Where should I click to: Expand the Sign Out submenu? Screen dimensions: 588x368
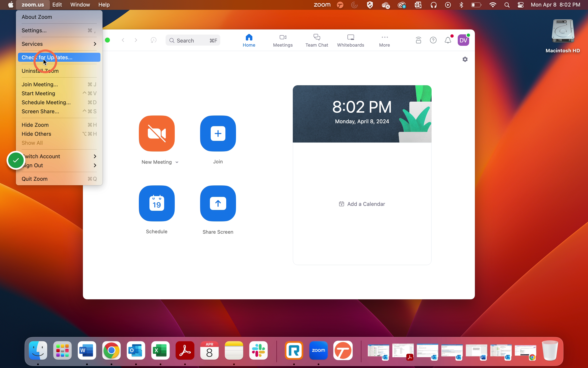coord(59,165)
